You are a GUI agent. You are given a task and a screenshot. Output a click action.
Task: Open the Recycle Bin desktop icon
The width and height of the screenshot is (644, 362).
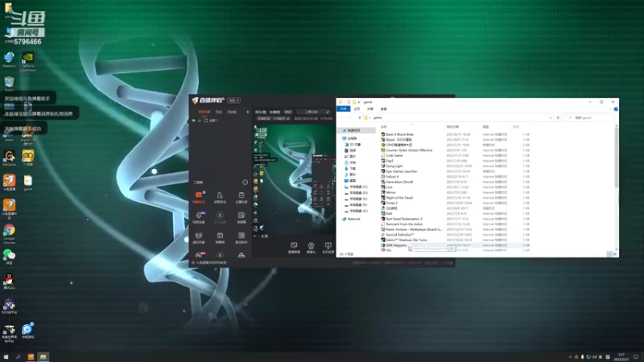click(x=9, y=83)
